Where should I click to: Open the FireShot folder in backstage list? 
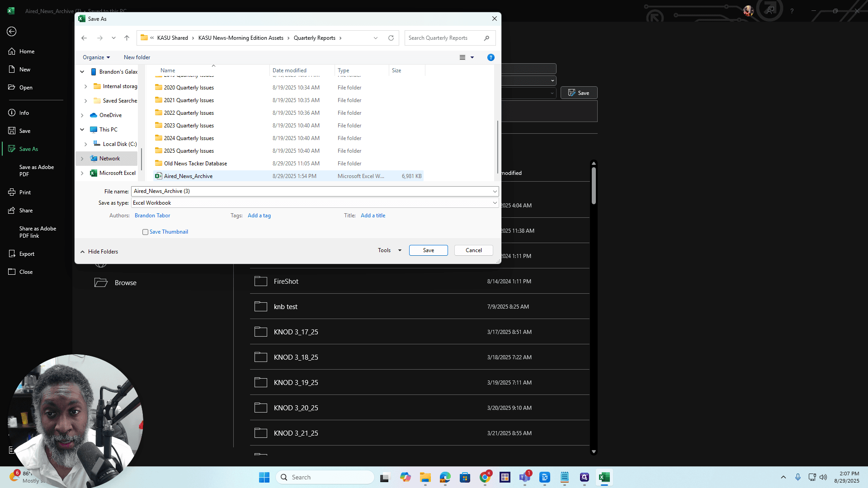tap(420, 282)
